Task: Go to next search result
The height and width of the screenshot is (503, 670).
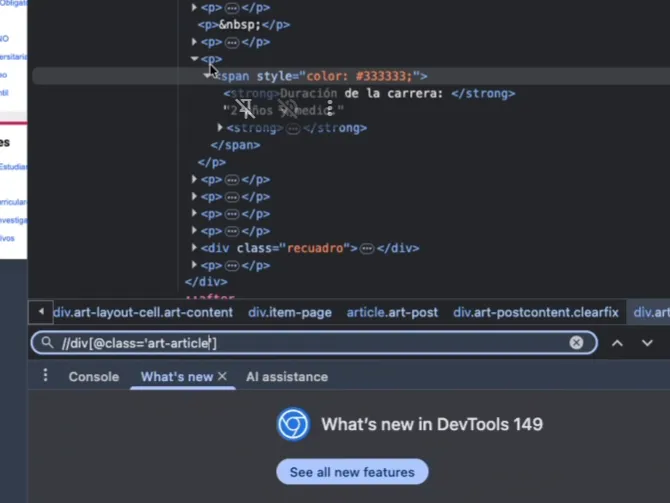Action: [x=647, y=343]
